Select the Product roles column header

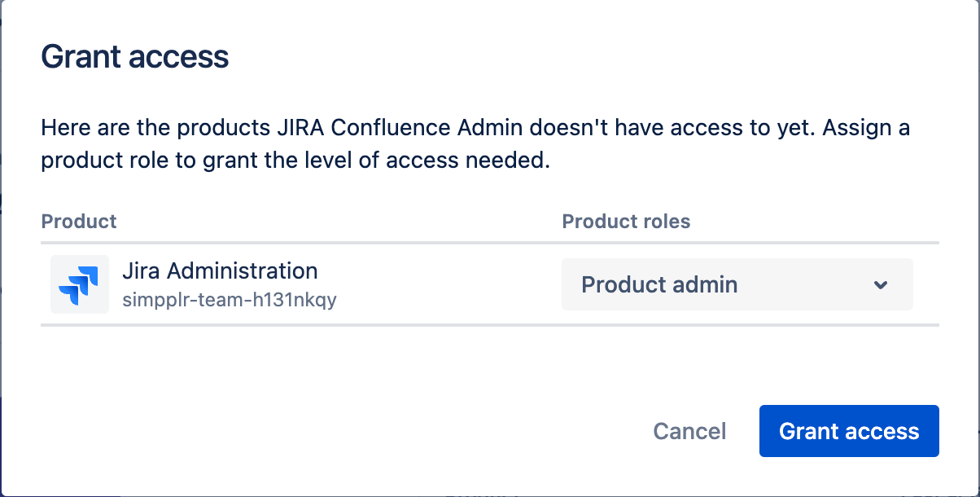click(626, 222)
